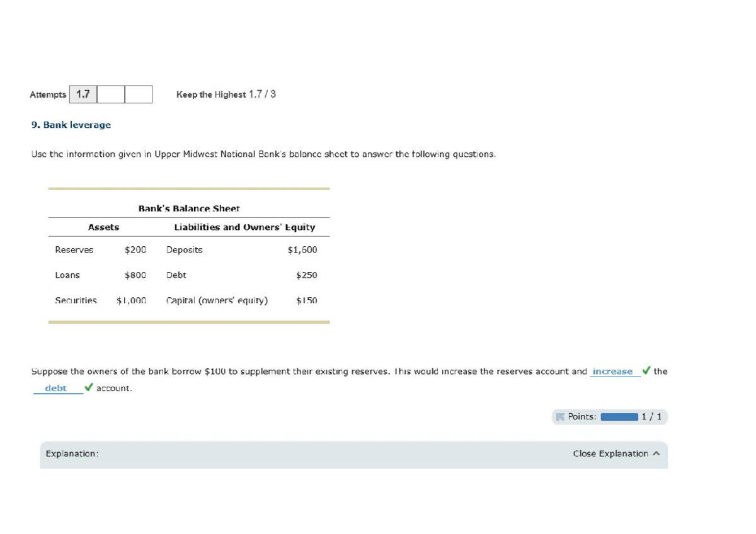Screen dimensions: 756x534
Task: Open the 'debt' answer dropdown
Action: (x=56, y=389)
